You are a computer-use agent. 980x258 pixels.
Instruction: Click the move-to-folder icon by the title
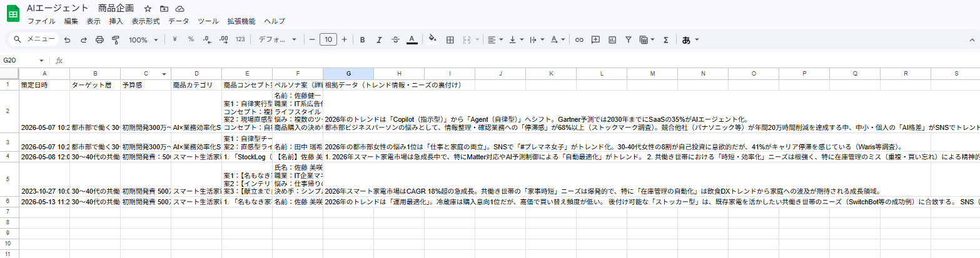(x=164, y=9)
